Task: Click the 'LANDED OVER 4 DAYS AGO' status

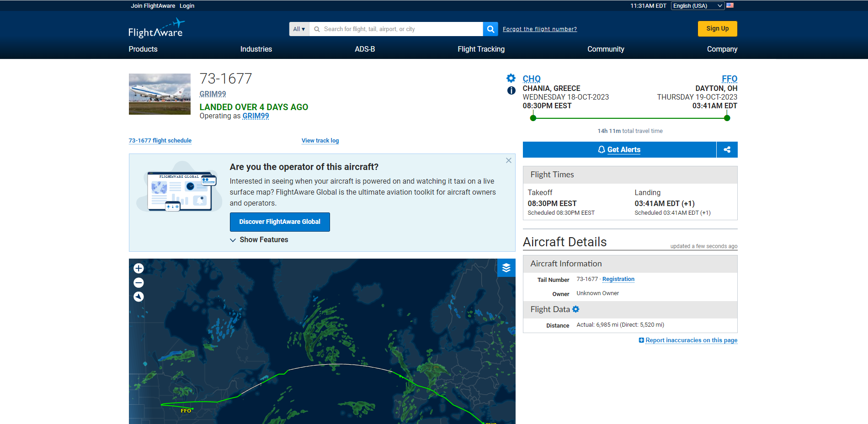Action: 254,107
